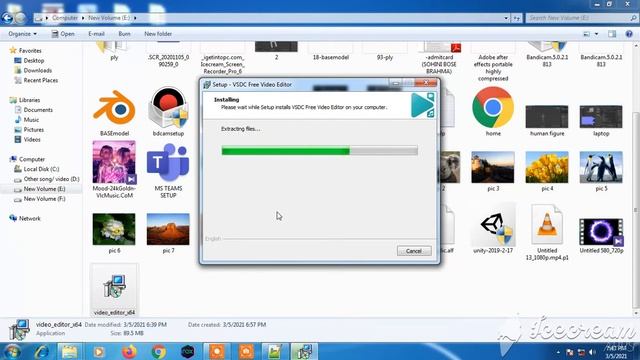Open the address bar history dropdown
Image resolution: width=640 pixels, height=360 pixels.
pyautogui.click(x=506, y=18)
